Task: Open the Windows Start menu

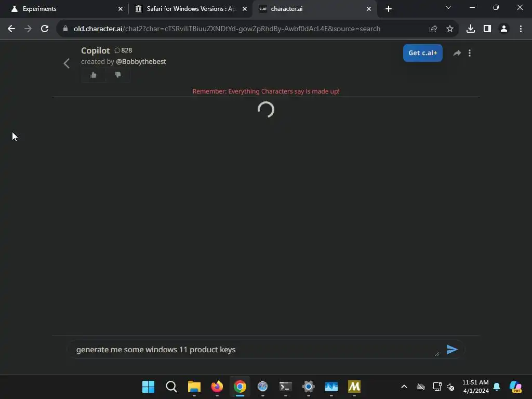Action: coord(148,387)
